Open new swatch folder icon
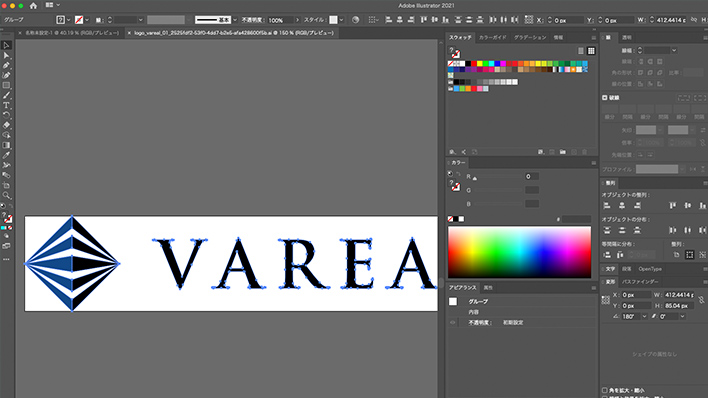Image resolution: width=708 pixels, height=398 pixels. [563, 152]
